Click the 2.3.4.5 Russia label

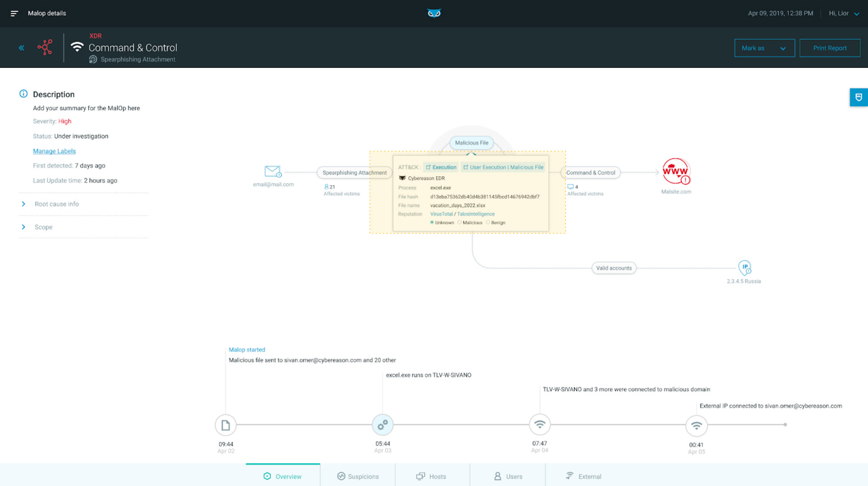pyautogui.click(x=744, y=281)
